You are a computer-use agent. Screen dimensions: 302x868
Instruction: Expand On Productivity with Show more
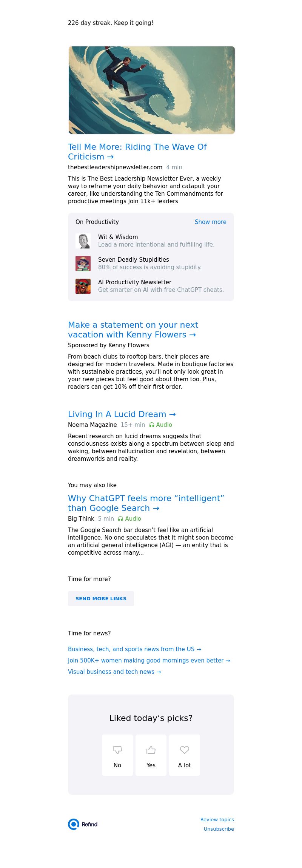pyautogui.click(x=210, y=222)
